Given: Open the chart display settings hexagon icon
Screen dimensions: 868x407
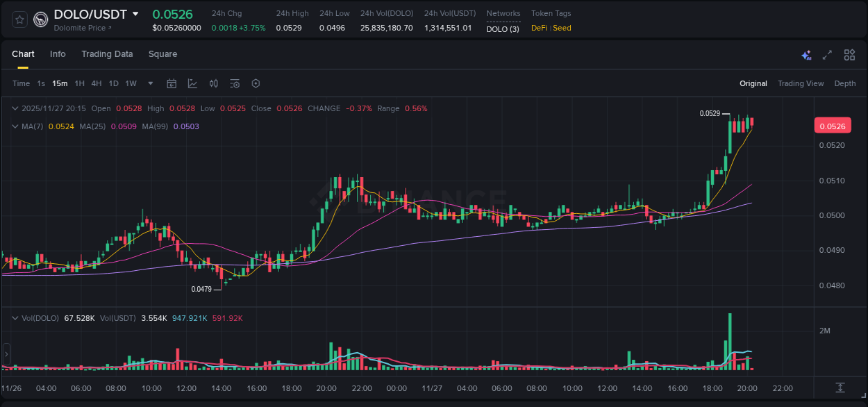Looking at the screenshot, I should pyautogui.click(x=256, y=83).
